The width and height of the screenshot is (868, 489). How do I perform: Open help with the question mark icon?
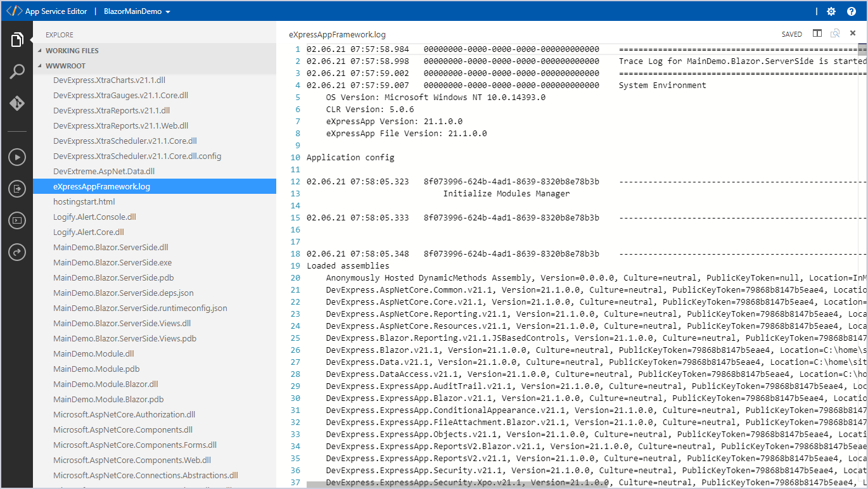point(852,11)
